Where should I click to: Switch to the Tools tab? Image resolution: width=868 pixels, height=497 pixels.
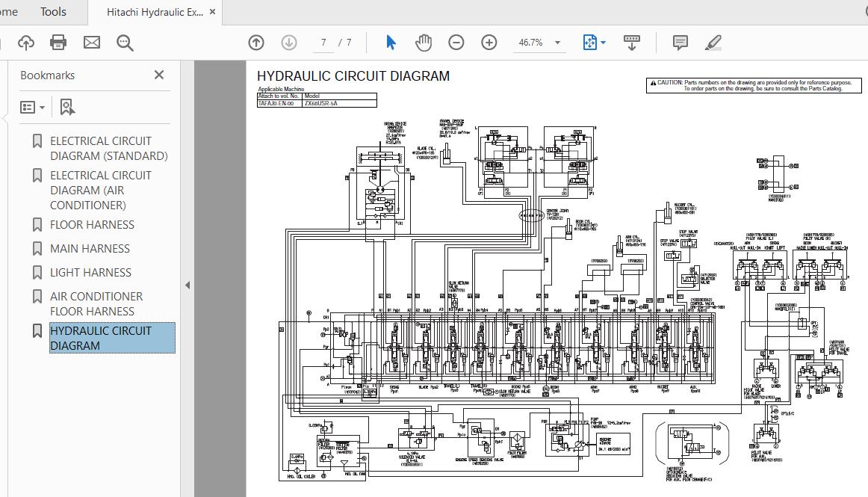(53, 12)
